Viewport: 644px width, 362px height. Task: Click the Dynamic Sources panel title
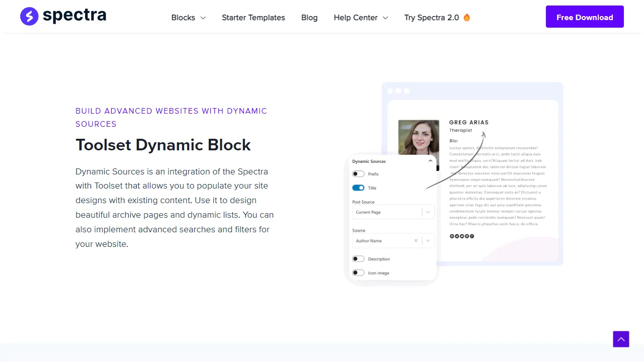[369, 161]
